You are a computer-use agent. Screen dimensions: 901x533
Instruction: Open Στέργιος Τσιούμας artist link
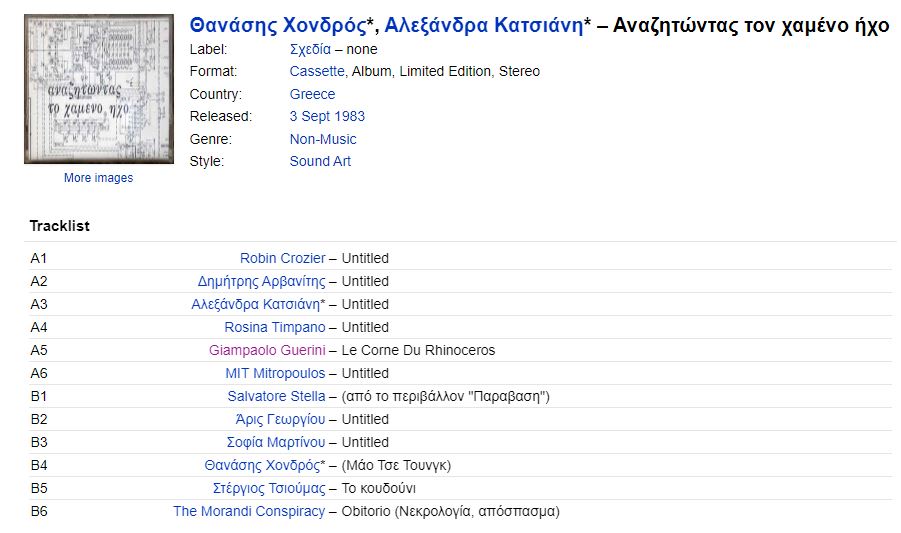(269, 488)
